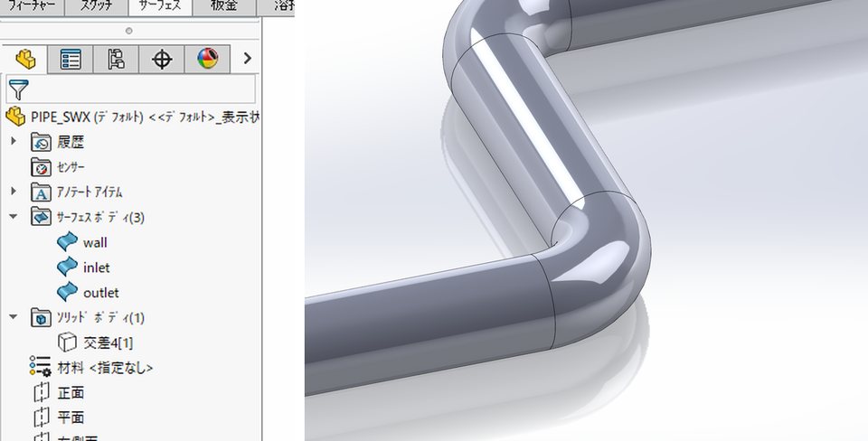
Task: Select the '平面' plane name
Action: (x=71, y=418)
